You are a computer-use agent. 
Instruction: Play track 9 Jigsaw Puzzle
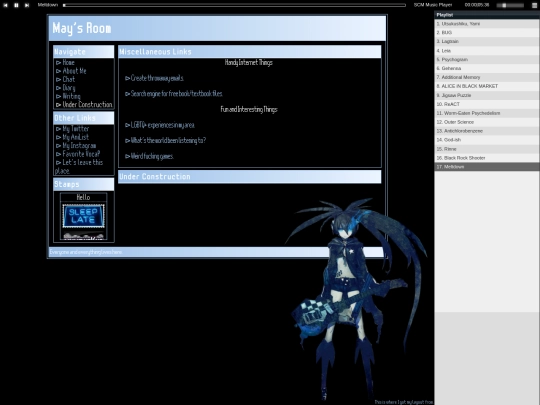point(487,95)
